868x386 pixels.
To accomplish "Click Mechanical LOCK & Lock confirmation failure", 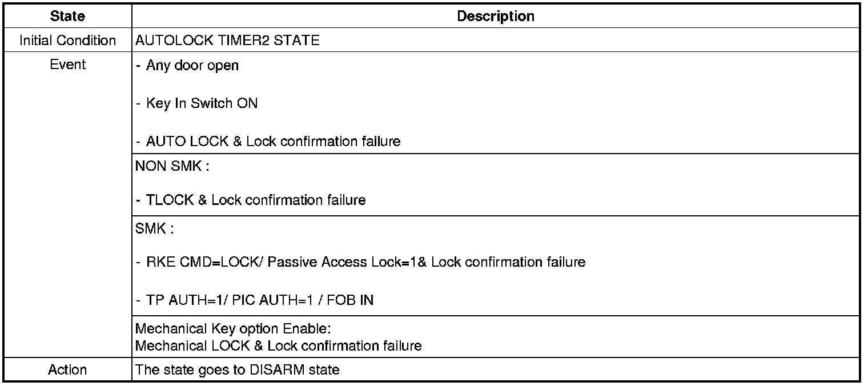I will (279, 345).
